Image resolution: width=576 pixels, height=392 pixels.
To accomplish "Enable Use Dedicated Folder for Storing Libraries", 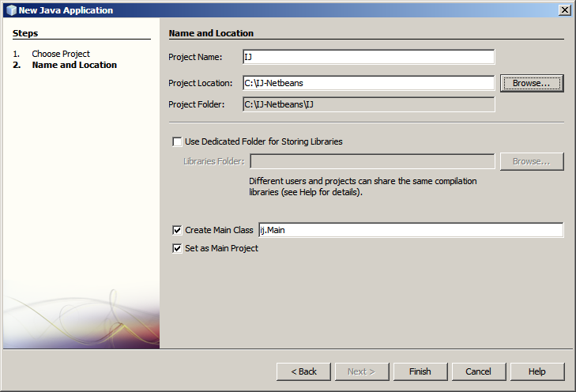I will pos(177,142).
